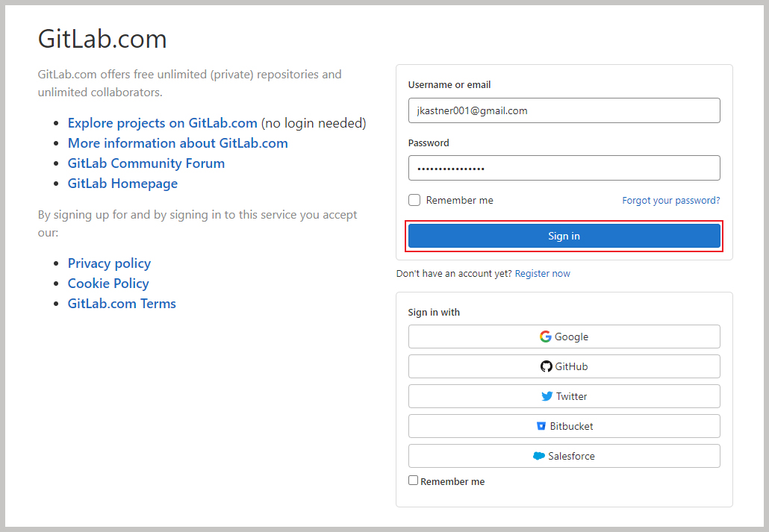769x532 pixels.
Task: Click the Bitbucket logo icon
Action: click(541, 426)
